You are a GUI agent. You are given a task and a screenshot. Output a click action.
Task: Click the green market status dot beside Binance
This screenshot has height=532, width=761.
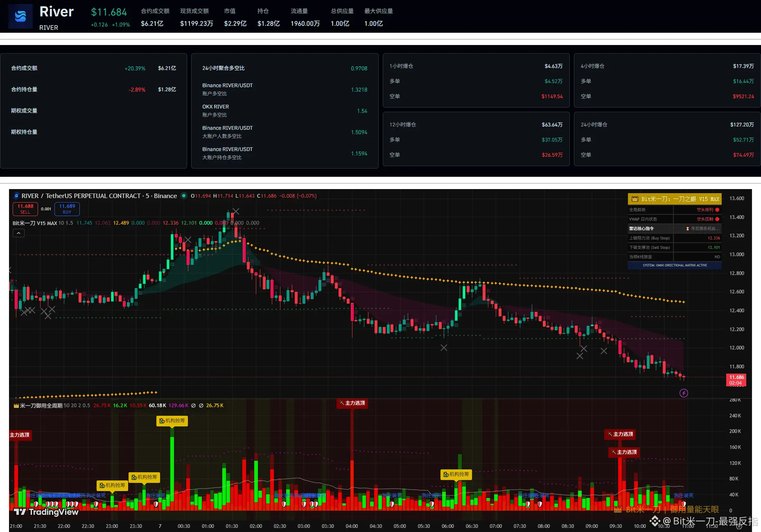click(184, 196)
